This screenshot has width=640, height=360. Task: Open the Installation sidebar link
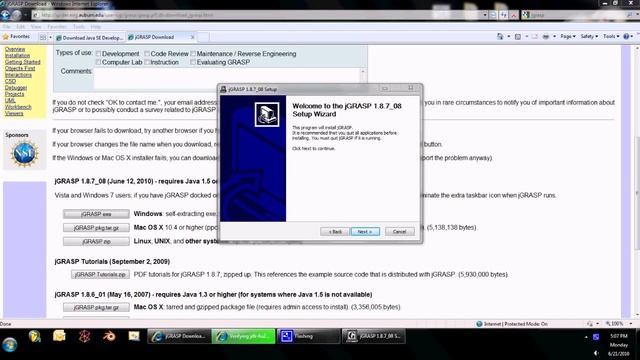(x=17, y=56)
